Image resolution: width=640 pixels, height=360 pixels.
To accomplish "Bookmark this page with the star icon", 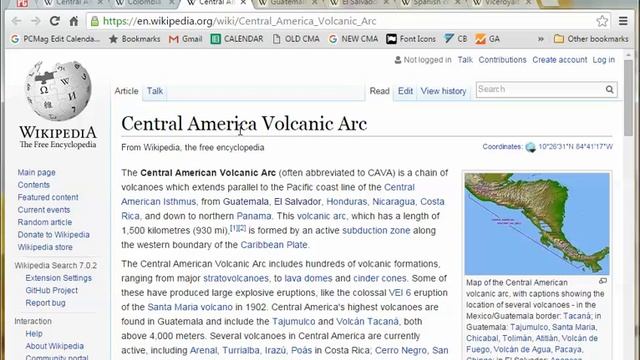I will 602,21.
